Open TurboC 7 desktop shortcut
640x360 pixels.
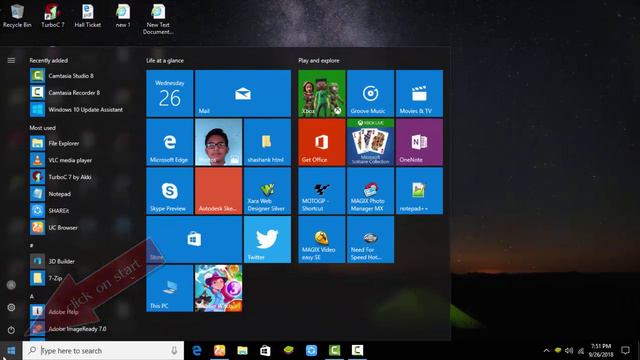(x=53, y=16)
